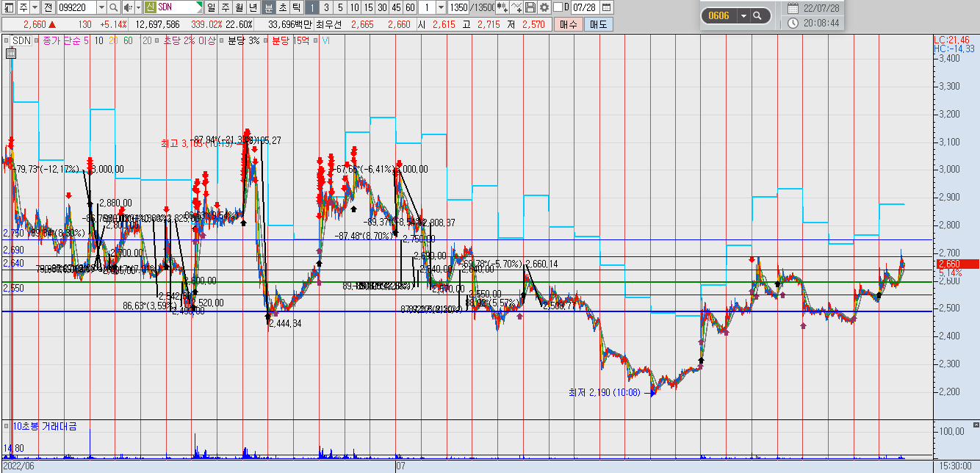Click the speaker sound icon
This screenshot has height=473, width=980.
pos(128,7)
